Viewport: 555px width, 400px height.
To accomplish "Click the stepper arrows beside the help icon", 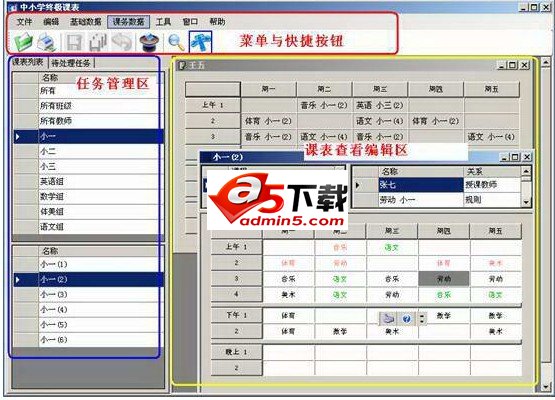I will click(422, 319).
